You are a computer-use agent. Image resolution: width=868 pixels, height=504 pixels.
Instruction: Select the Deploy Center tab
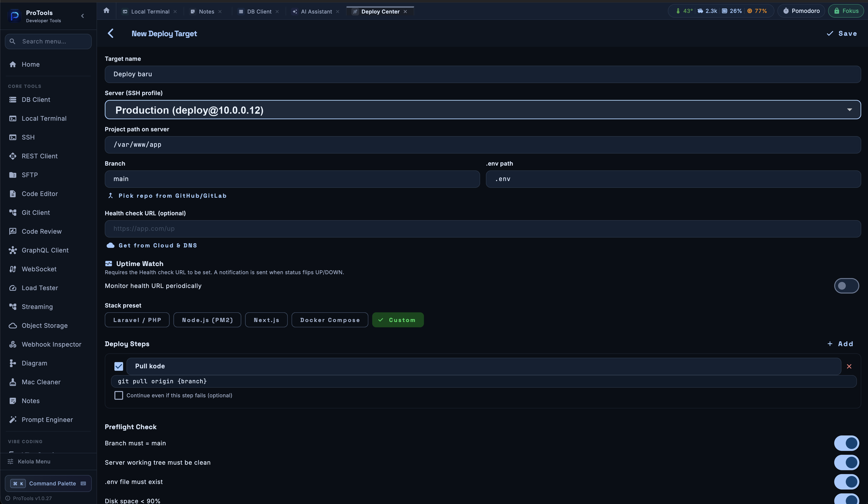point(380,12)
